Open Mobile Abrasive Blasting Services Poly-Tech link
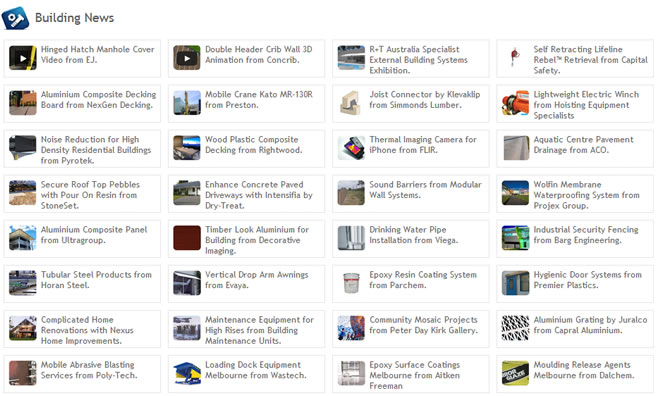This screenshot has width=656, height=396. (x=89, y=370)
